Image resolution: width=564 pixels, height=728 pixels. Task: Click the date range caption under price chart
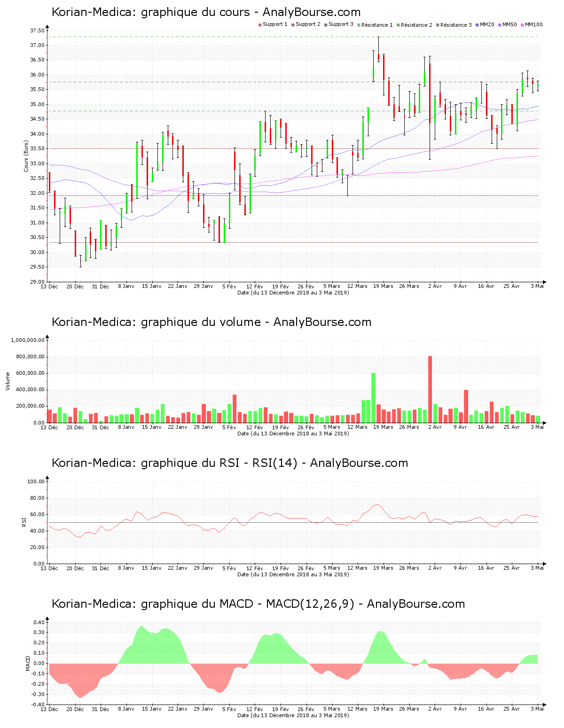[293, 293]
